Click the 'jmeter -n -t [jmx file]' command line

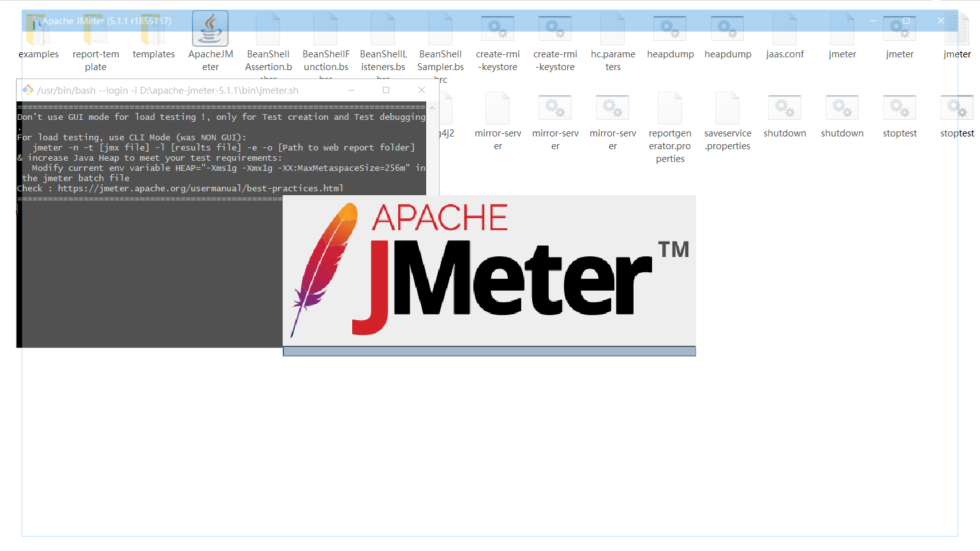pos(224,147)
